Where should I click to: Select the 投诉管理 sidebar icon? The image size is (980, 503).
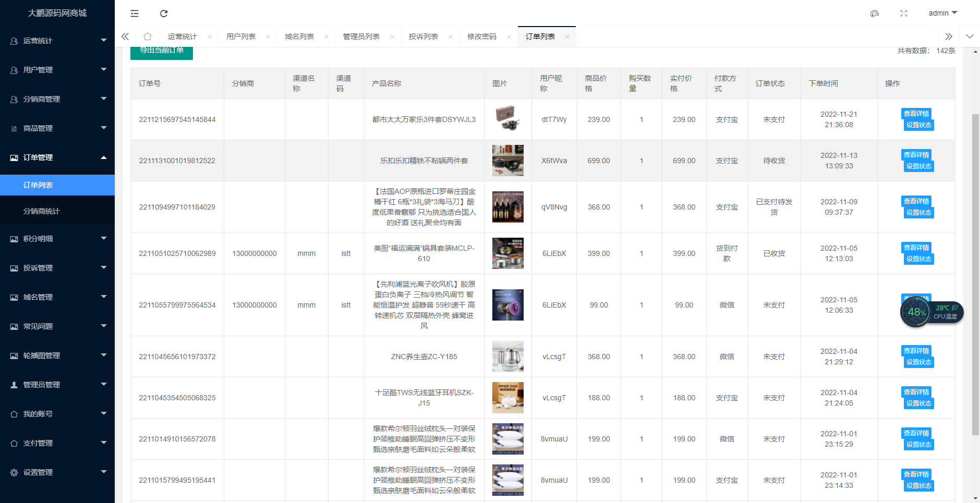tap(13, 267)
